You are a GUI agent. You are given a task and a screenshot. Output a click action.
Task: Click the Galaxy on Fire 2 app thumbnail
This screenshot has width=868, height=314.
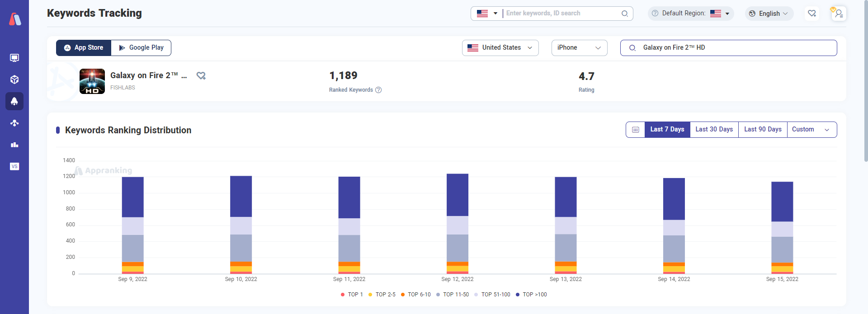(x=92, y=81)
